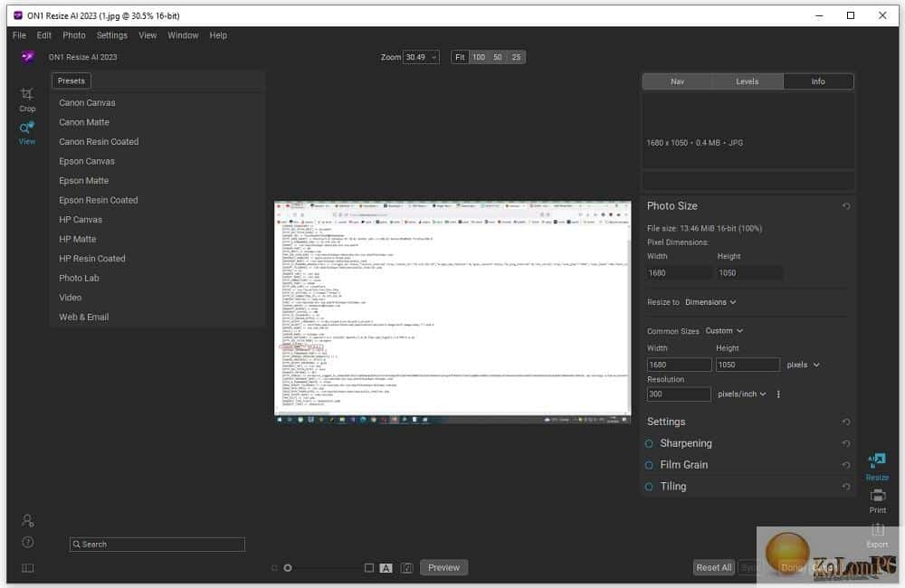
Task: Reset the Photo Size pane
Action: [x=845, y=206]
